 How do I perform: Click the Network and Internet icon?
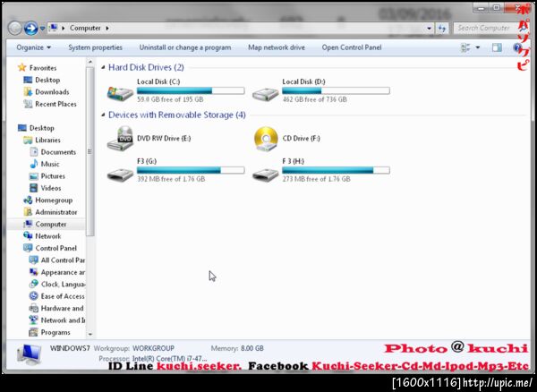point(34,320)
